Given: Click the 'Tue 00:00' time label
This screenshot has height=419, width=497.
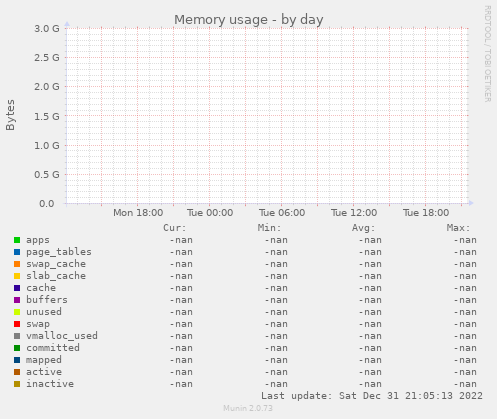Looking at the screenshot, I should coord(210,213).
